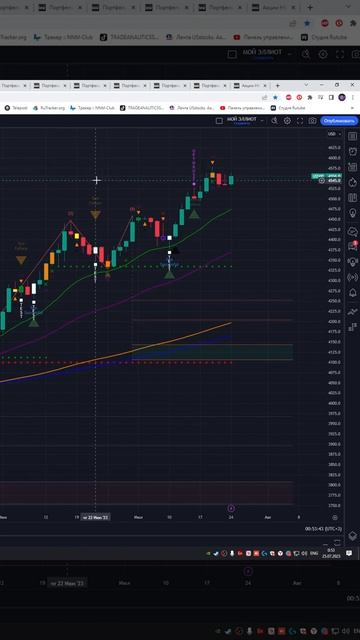Expand the МОЙ ЭЛЛИОТ layout dropdown arrow in foreground
This screenshot has height=640, width=360.
click(x=262, y=120)
